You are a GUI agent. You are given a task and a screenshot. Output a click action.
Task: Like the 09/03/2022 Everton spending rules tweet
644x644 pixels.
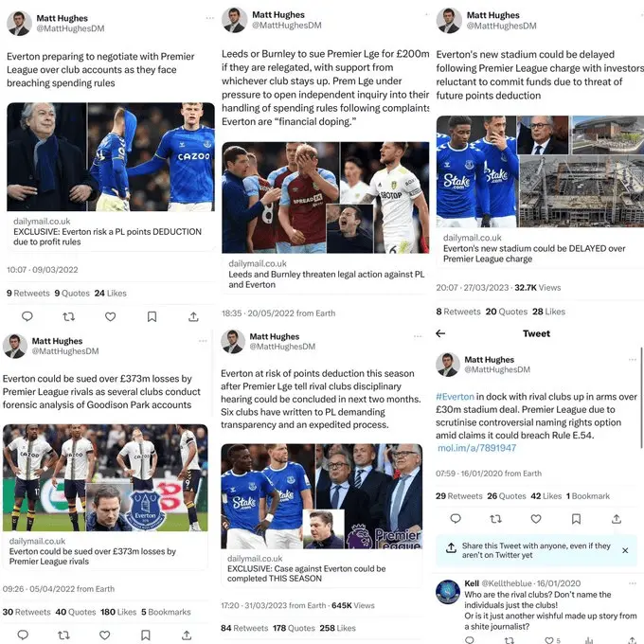(x=110, y=316)
